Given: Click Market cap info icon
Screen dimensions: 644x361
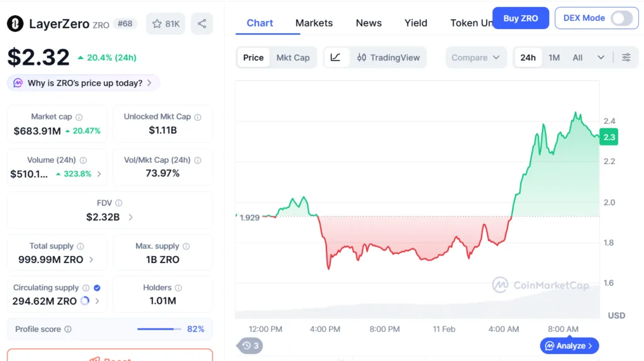Looking at the screenshot, I should [79, 117].
